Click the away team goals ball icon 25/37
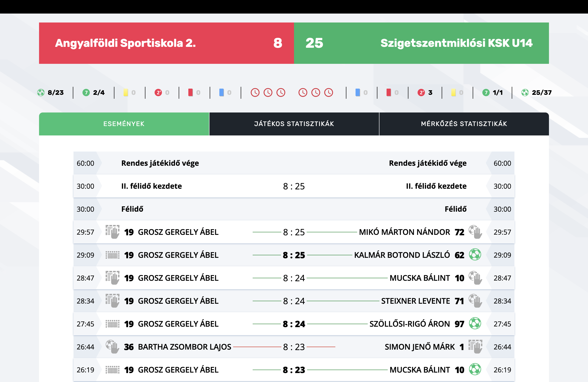588x382 pixels. pos(525,93)
